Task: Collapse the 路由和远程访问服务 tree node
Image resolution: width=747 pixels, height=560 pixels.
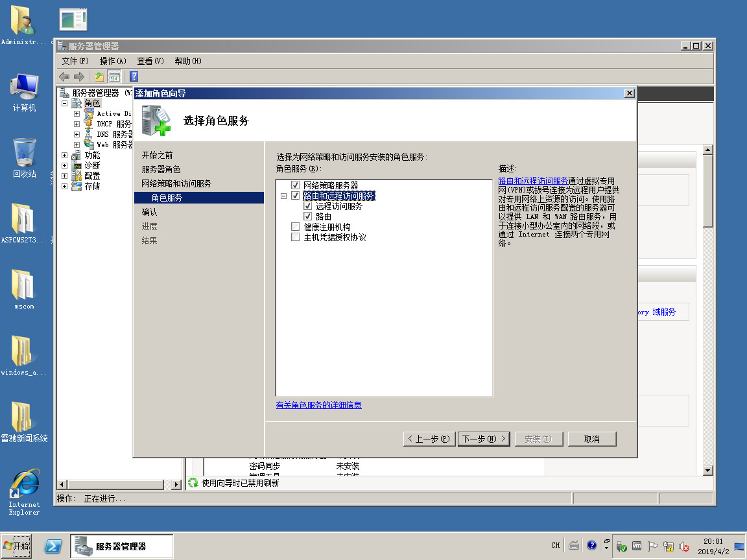Action: 283,196
